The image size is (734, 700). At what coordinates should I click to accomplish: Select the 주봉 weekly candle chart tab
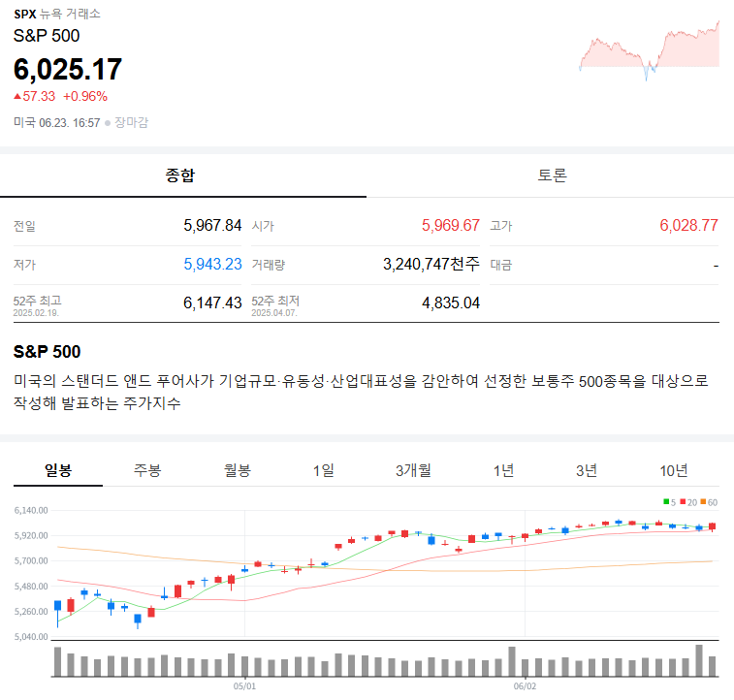click(147, 470)
